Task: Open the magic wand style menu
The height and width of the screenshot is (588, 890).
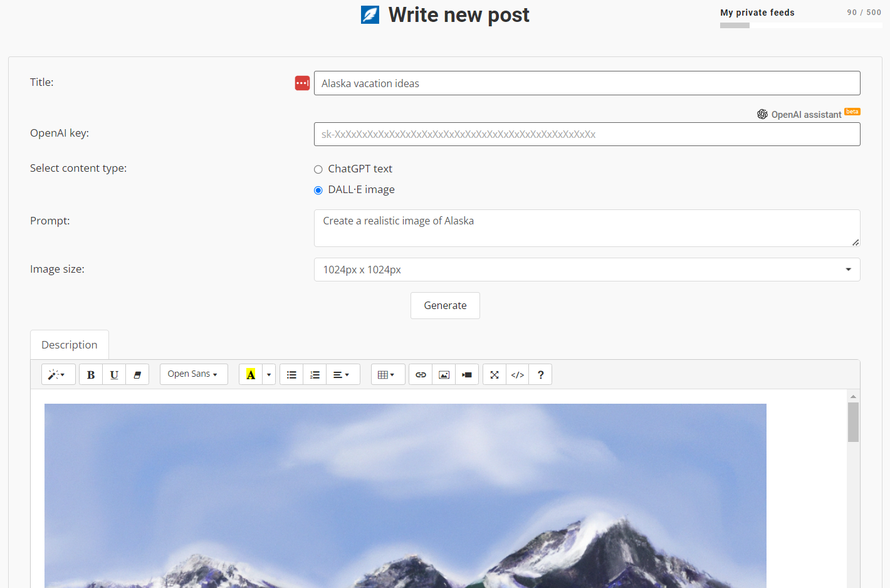Action: click(x=58, y=374)
